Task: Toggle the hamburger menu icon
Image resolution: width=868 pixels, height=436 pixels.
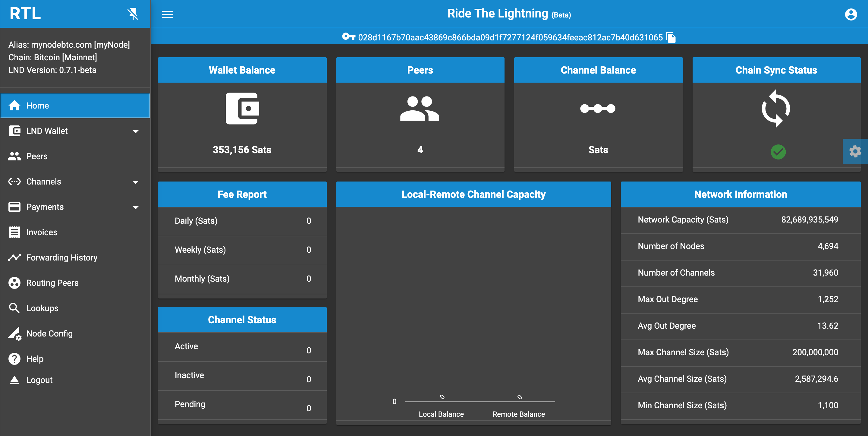Action: click(x=168, y=14)
